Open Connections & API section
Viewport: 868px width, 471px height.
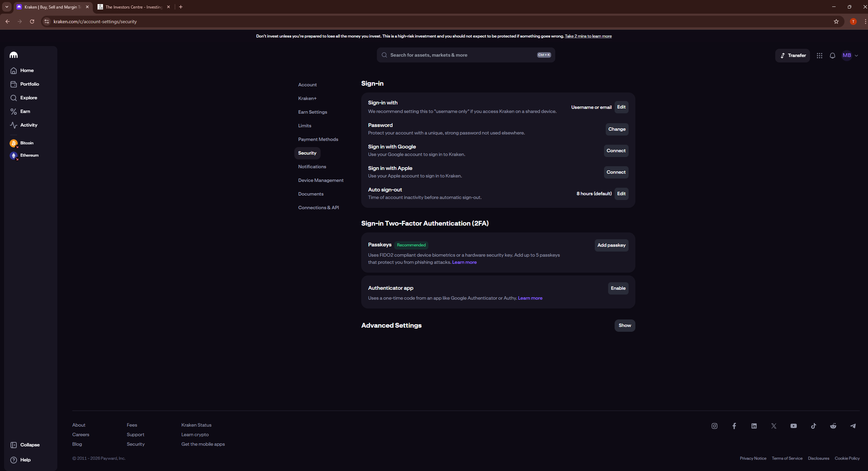tap(319, 208)
